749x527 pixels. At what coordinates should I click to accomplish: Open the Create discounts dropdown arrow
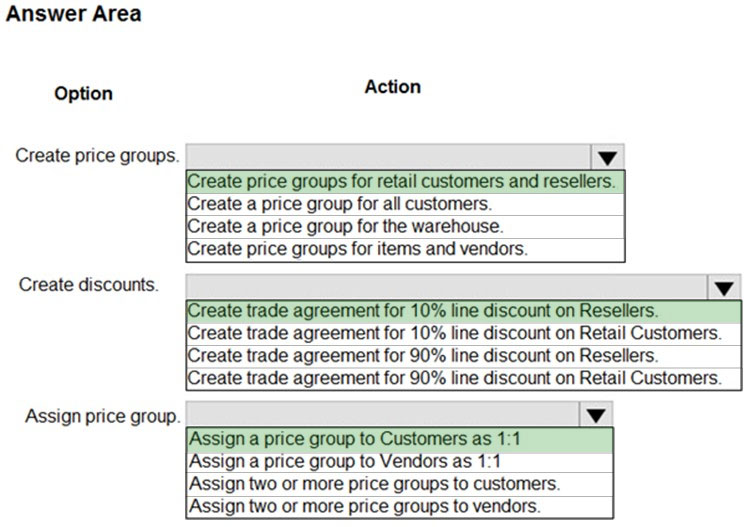pyautogui.click(x=724, y=287)
